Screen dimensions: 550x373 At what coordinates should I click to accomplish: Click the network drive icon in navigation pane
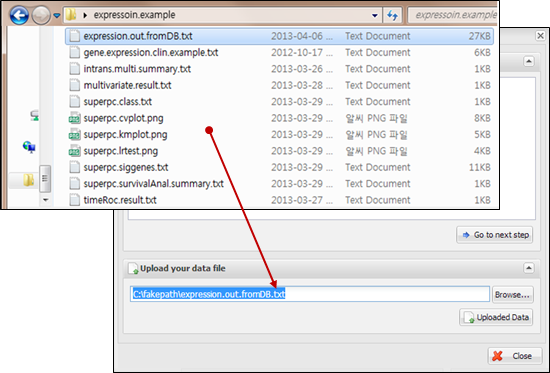[34, 115]
